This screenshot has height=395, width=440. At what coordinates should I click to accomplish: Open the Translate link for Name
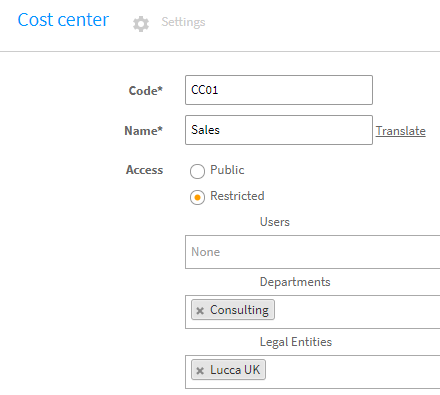pos(401,131)
